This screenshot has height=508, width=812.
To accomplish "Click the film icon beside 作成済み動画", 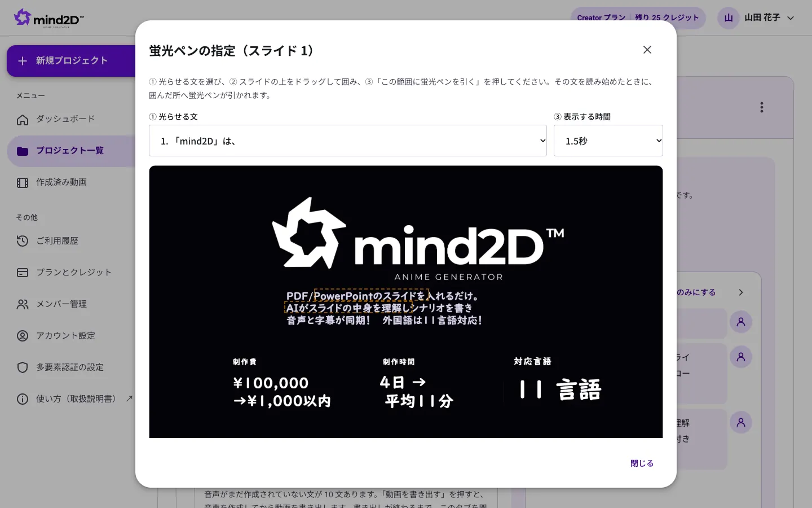I will click(x=23, y=182).
